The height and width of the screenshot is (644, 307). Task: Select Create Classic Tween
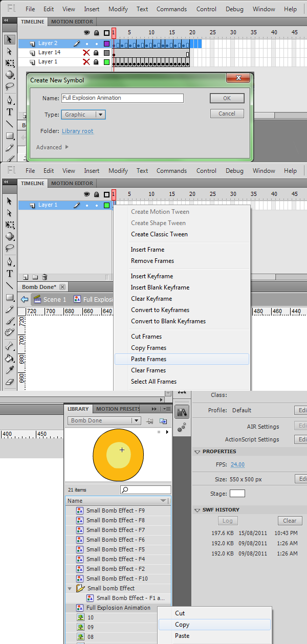[182, 234]
